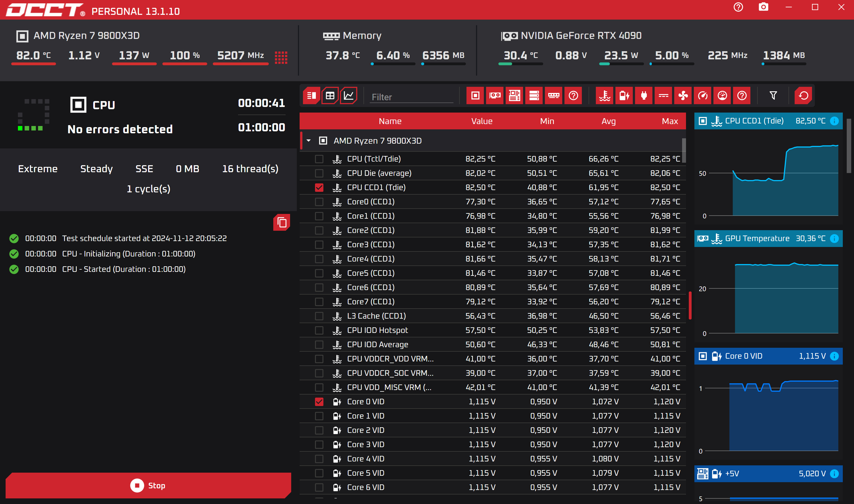
Task: Copy the test log with copy icon
Action: (x=282, y=222)
